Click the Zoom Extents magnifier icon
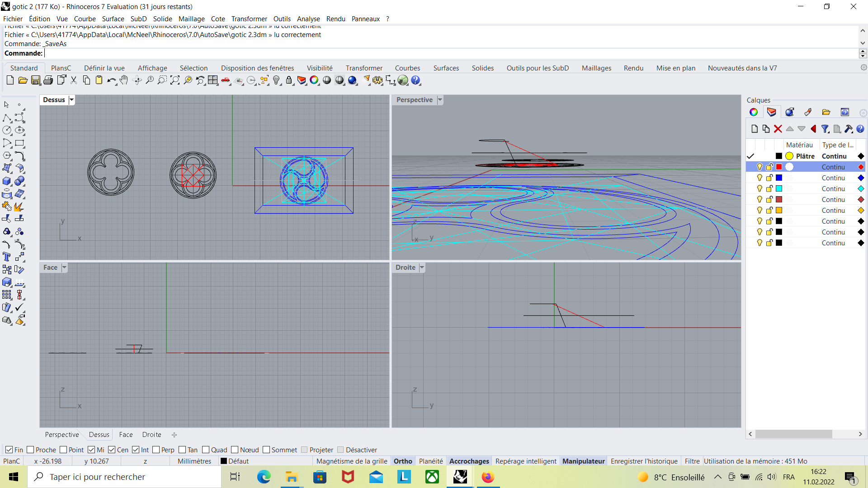This screenshot has width=868, height=488. click(x=175, y=80)
